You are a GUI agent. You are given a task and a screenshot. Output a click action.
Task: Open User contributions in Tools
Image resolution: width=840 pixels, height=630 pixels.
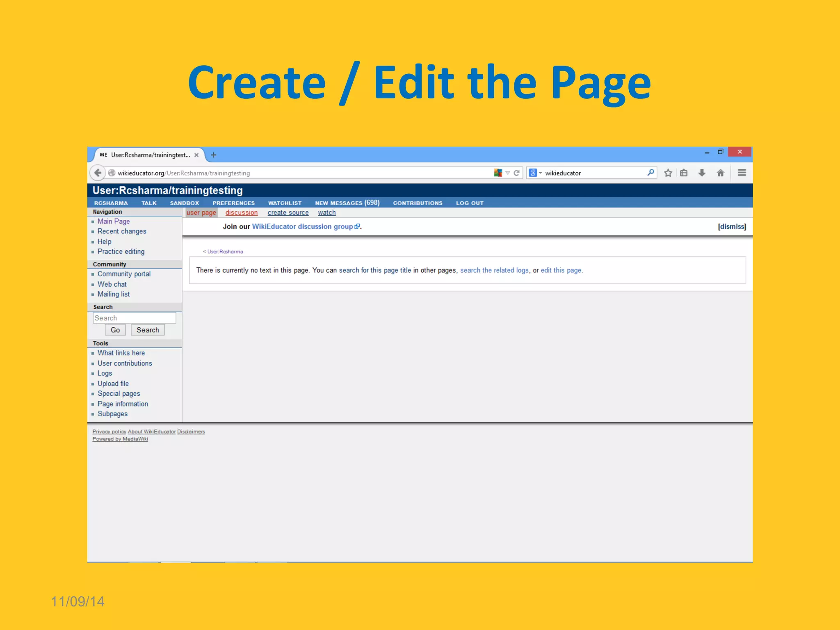point(125,363)
